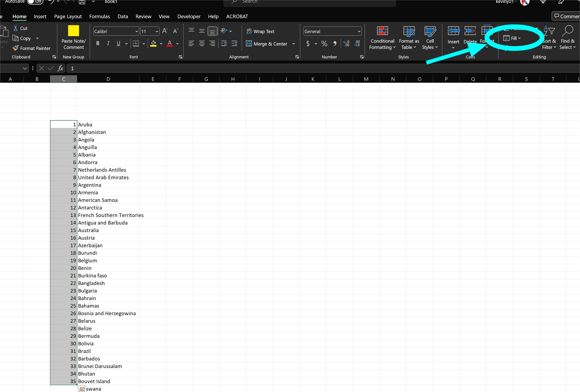Toggle Bold formatting
Image resolution: width=580 pixels, height=392 pixels.
98,44
